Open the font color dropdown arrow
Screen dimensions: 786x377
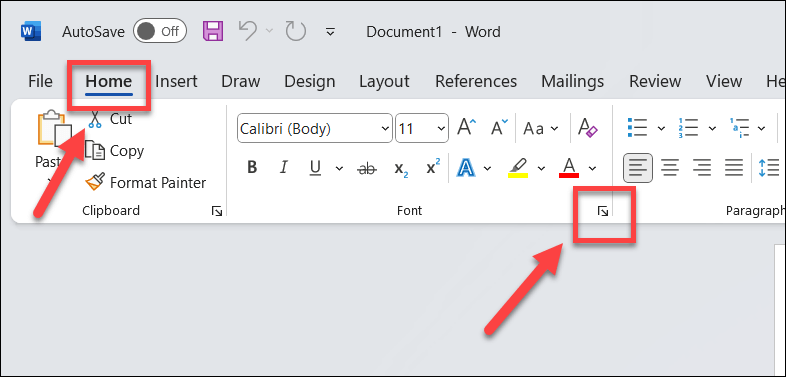[x=593, y=168]
